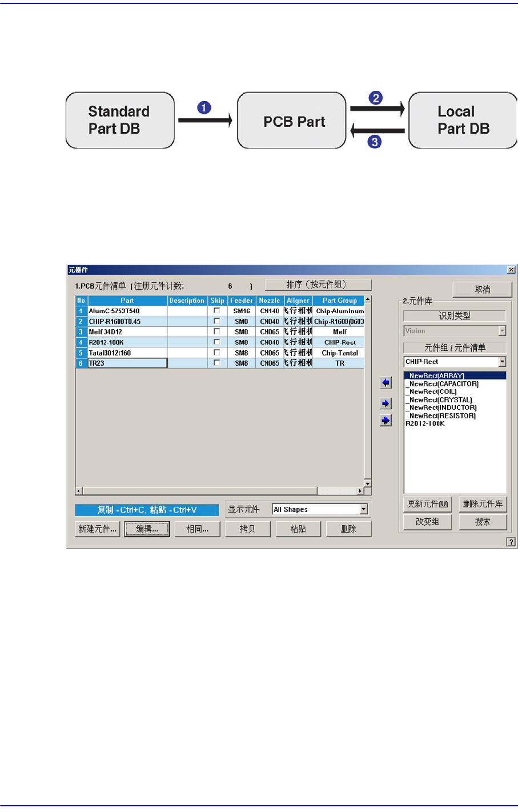Viewport: 518px width, 812px height.
Task: Expand the All Shapes dropdown
Action: point(363,509)
